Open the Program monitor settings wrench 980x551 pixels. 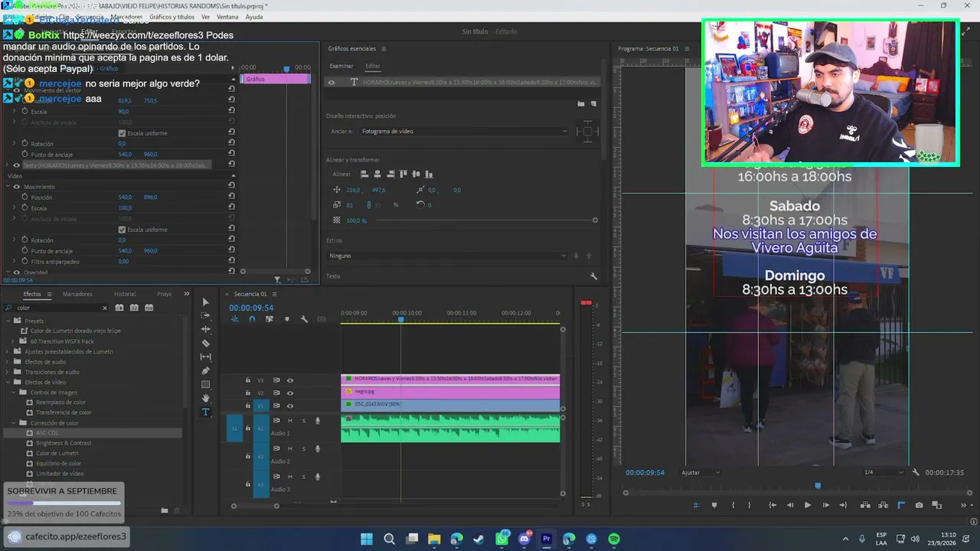coord(916,472)
